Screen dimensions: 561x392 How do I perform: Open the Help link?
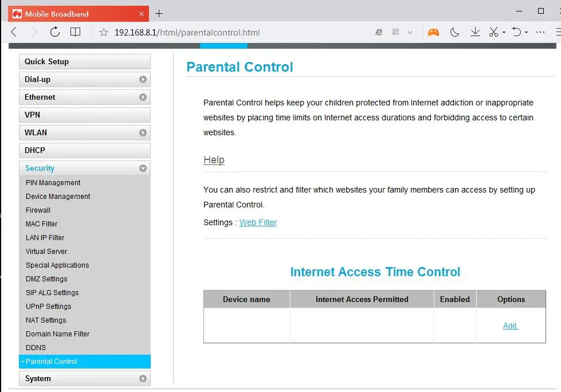(214, 160)
